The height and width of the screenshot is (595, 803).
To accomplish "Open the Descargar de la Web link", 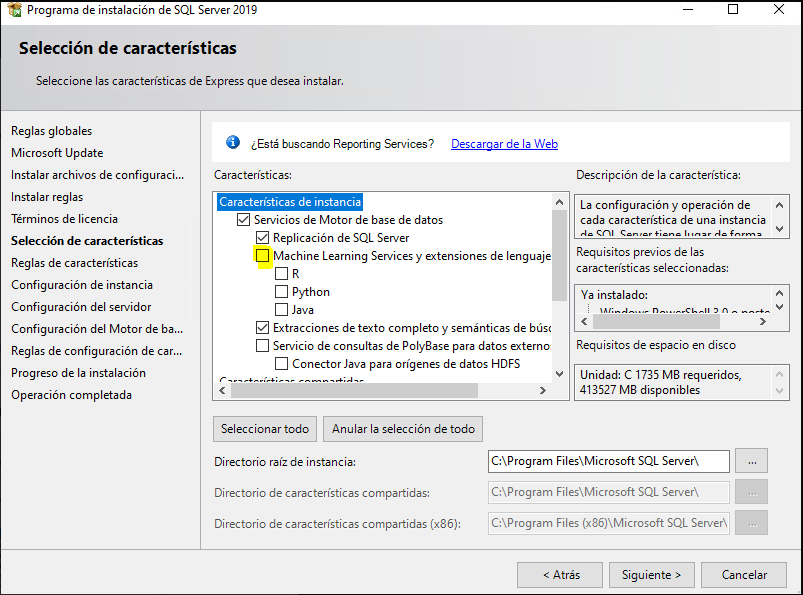I will click(x=504, y=144).
